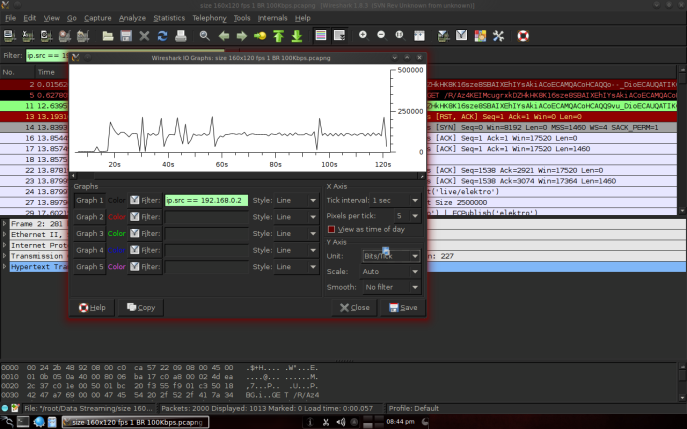Jump to first packet icon

[279, 35]
